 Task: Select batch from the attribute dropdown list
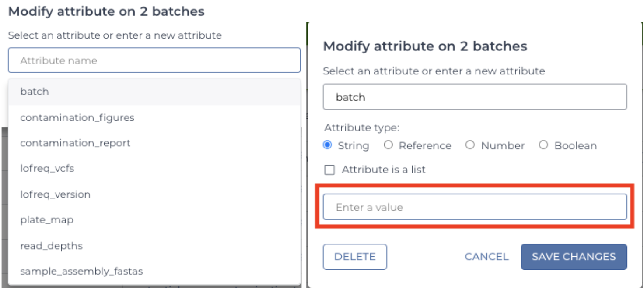pyautogui.click(x=154, y=92)
